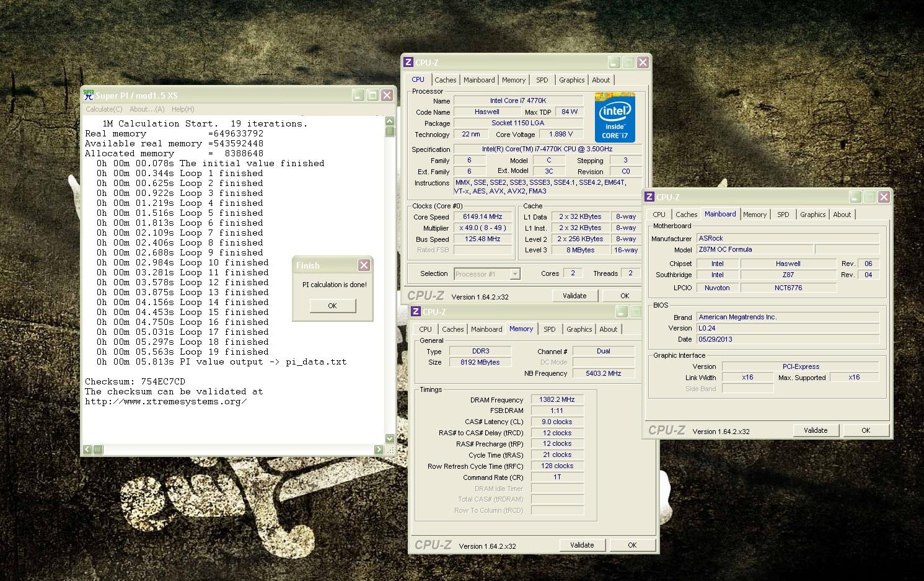Open Caches tab in Mainboard window
Screen dimensions: 924x581
[686, 215]
